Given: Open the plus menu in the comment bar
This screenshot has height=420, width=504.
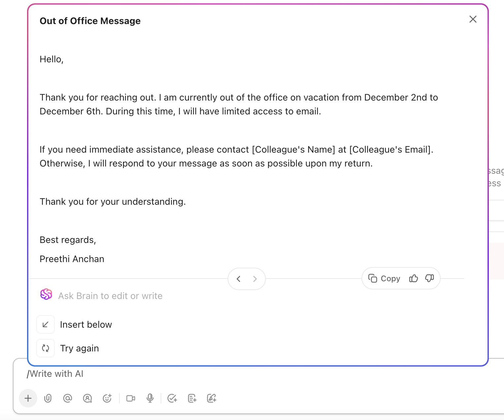Looking at the screenshot, I should pyautogui.click(x=28, y=398).
